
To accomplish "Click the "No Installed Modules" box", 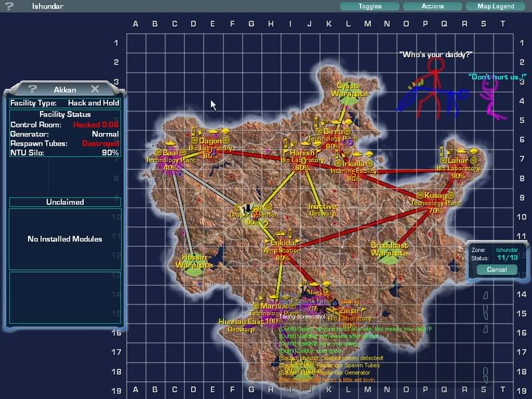I will 65,239.
